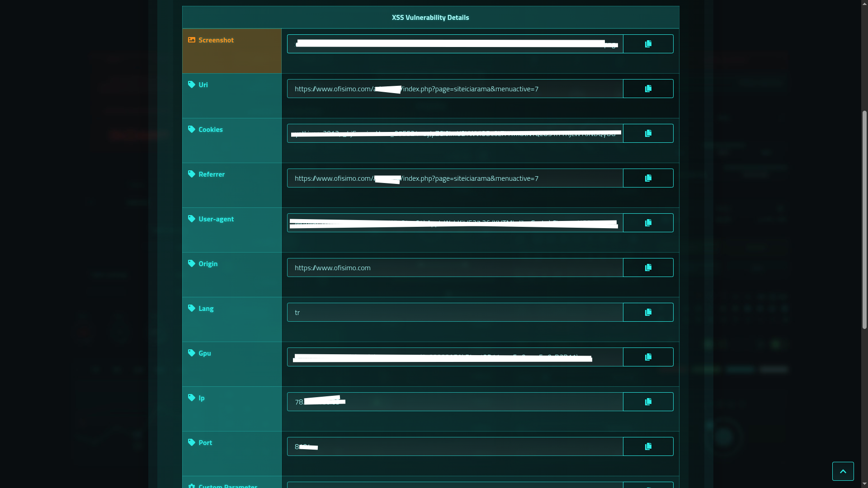Click the tag icon beside User-agent
Viewport: 868px width, 488px height.
point(192,219)
